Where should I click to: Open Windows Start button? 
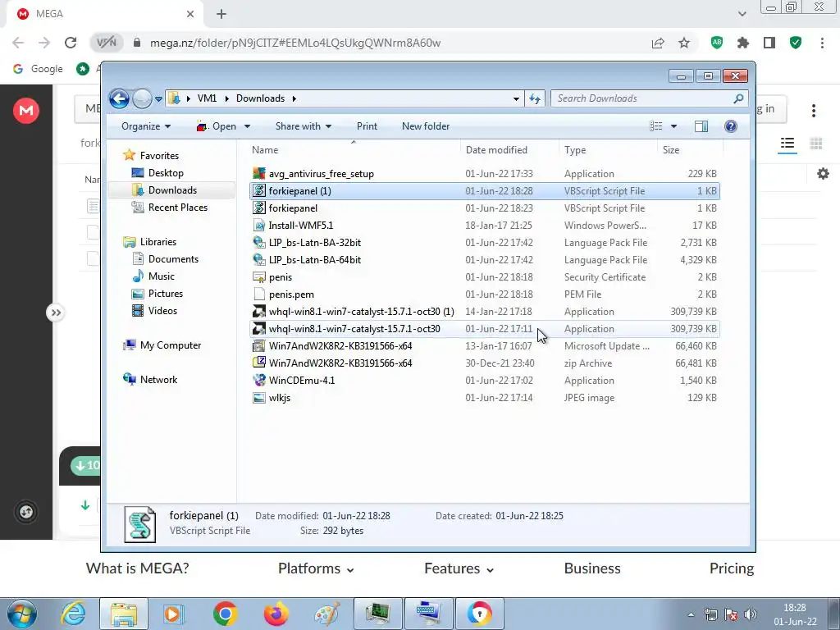point(22,614)
